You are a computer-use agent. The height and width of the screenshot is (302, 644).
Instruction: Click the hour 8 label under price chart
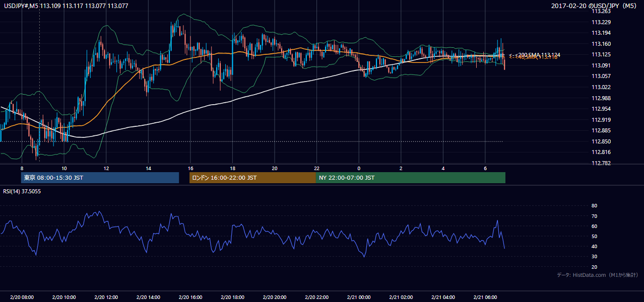click(22, 168)
